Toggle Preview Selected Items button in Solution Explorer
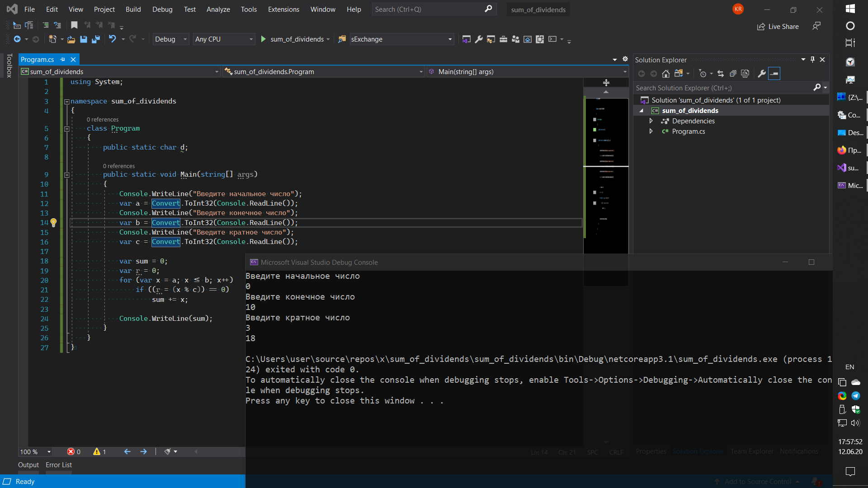The height and width of the screenshot is (488, 868). (774, 74)
